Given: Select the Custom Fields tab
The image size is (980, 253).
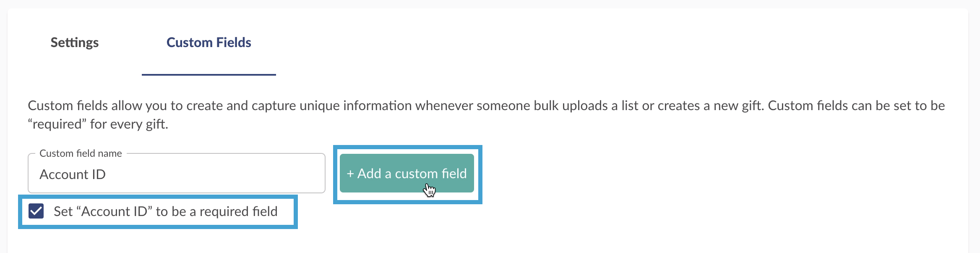Looking at the screenshot, I should pos(209,42).
